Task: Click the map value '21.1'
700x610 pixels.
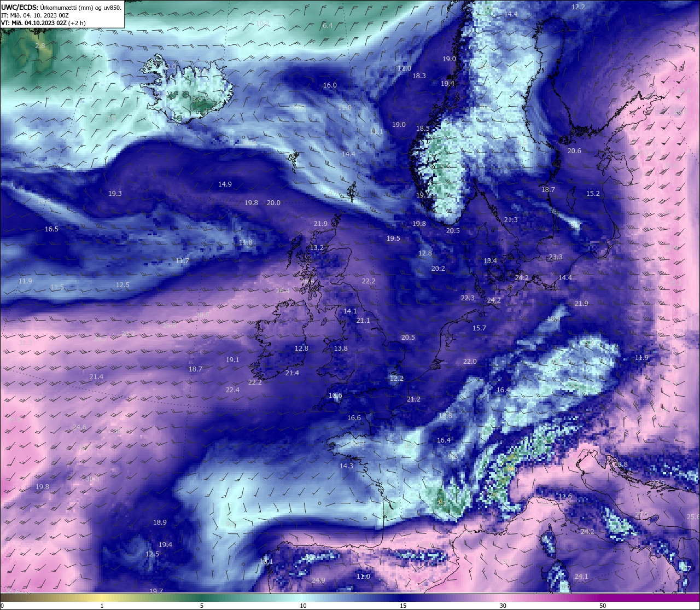Action: pos(363,321)
